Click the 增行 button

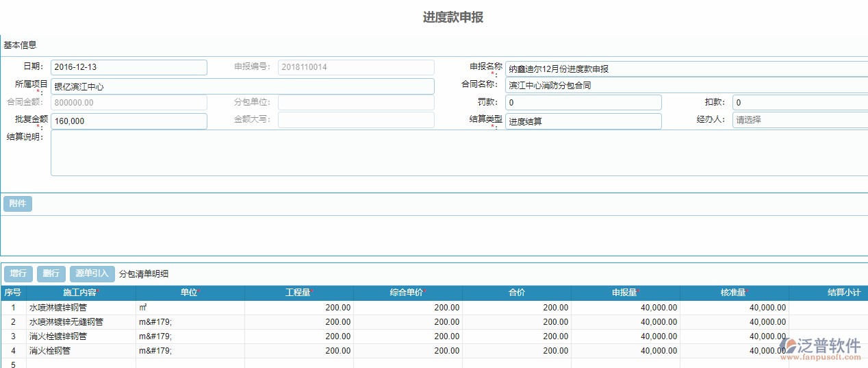18,274
